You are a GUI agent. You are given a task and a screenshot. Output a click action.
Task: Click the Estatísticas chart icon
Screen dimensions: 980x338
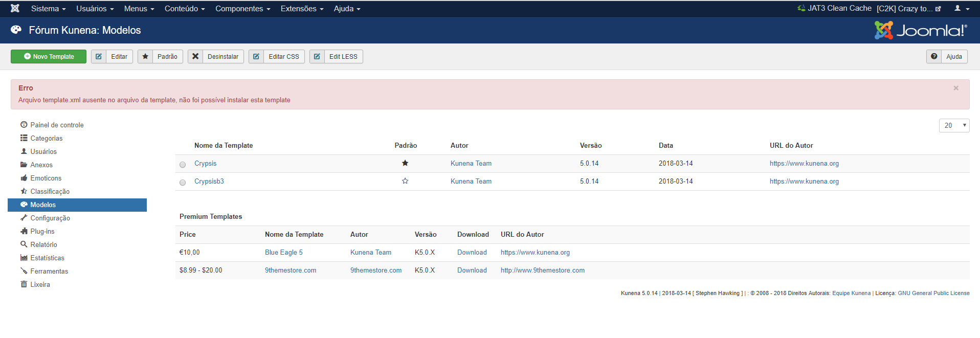(x=24, y=258)
